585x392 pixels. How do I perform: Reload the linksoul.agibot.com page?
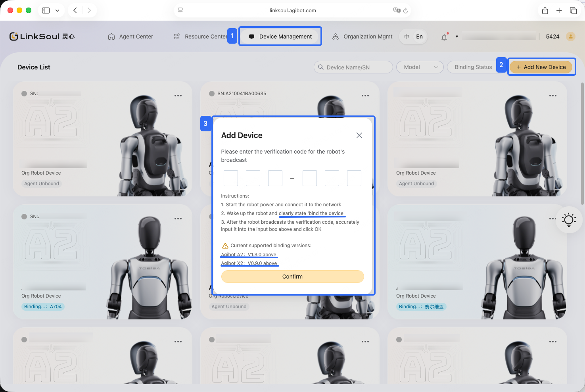[405, 11]
